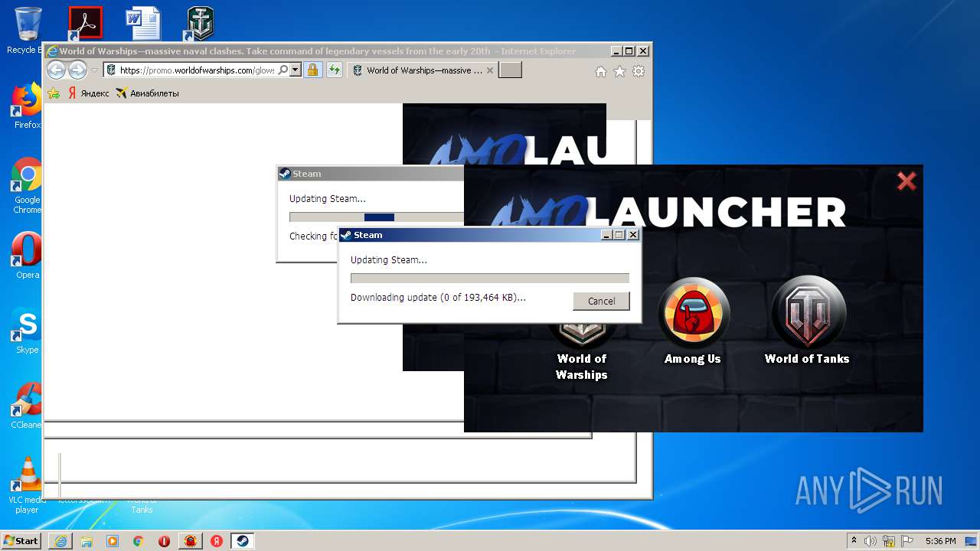Launch Among Us from AMO Launcher
Viewport: 980px width, 551px height.
pos(694,320)
